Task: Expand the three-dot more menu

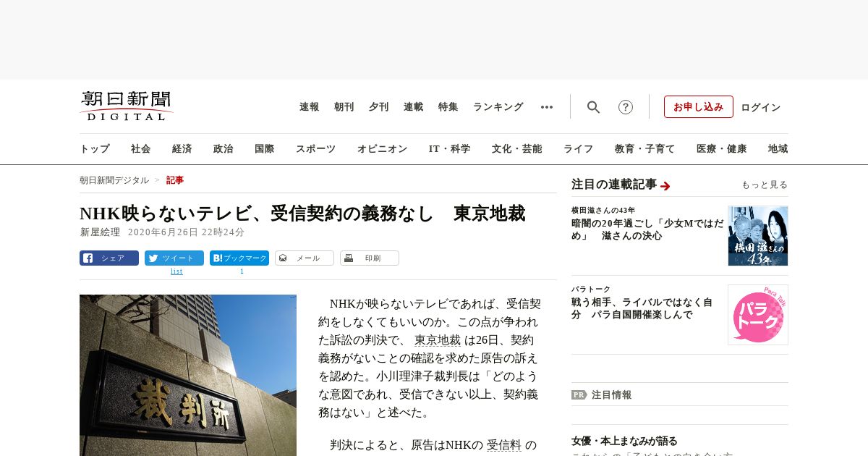Action: point(547,107)
